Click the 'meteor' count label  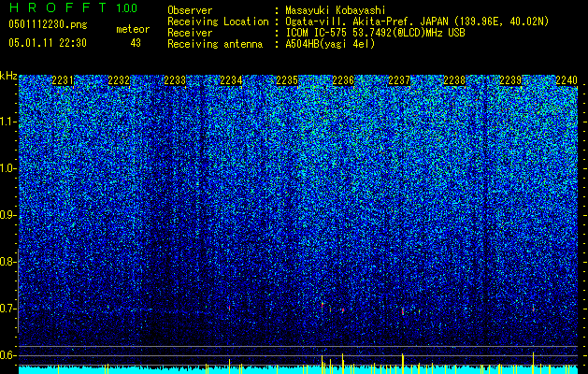[x=133, y=29]
